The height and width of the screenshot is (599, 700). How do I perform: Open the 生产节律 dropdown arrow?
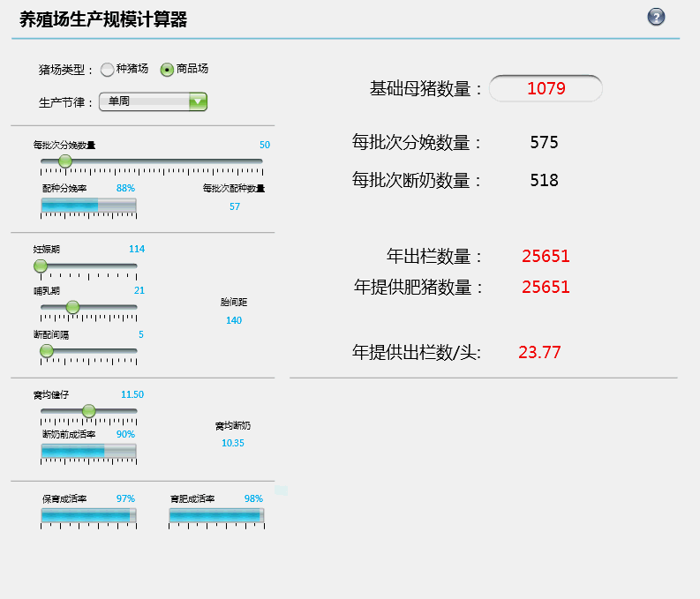pos(198,101)
